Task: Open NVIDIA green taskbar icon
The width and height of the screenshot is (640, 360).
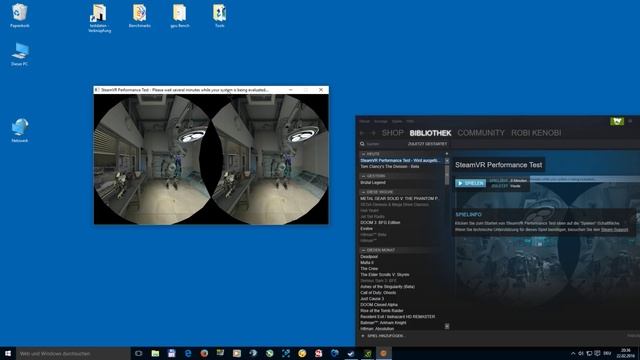Action: point(367,353)
